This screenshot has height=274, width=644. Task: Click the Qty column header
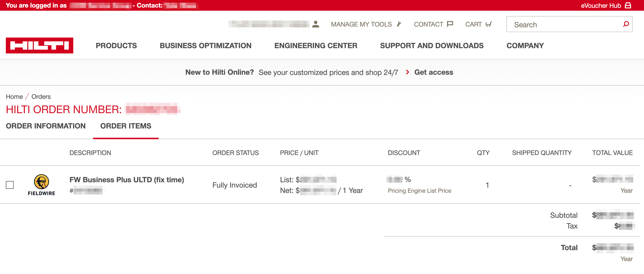483,153
